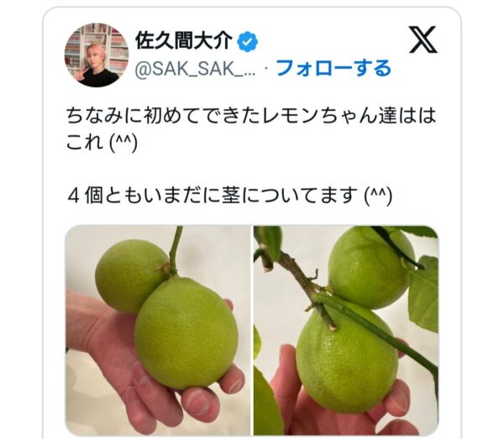Screen dimensions: 504x439
Task: Click the thin green stem above lemons
Action: (176, 249)
